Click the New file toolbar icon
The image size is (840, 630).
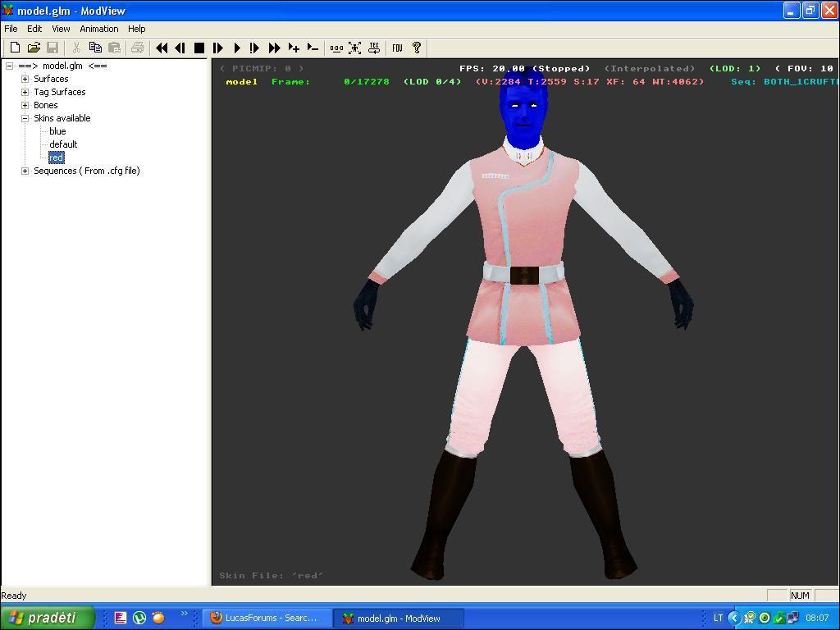(x=15, y=48)
